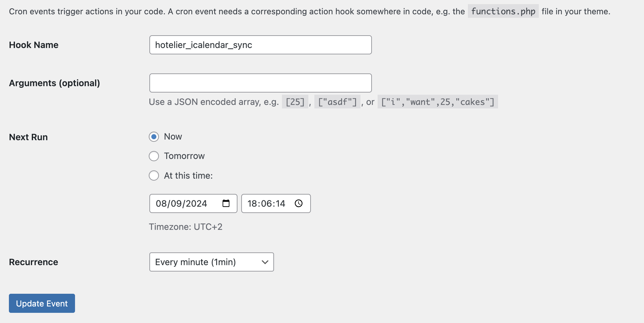Image resolution: width=644 pixels, height=323 pixels.
Task: Click the Arguments (optional) text field
Action: (x=261, y=83)
